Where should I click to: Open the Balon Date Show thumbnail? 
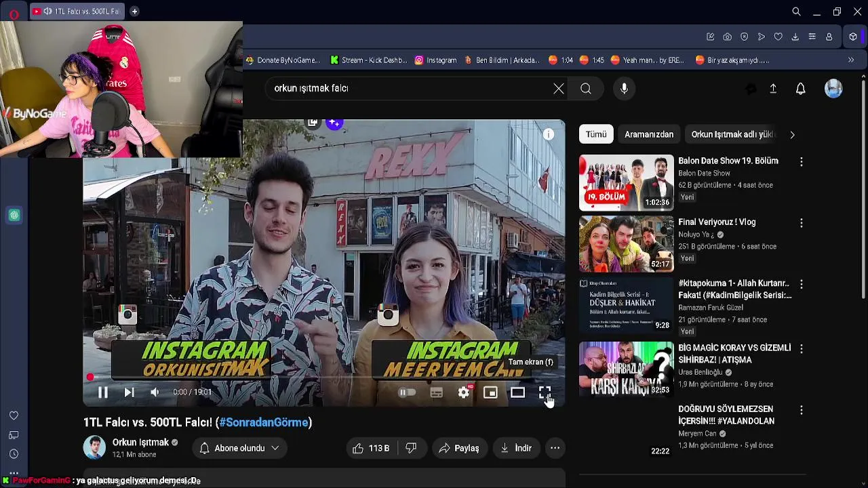point(626,182)
